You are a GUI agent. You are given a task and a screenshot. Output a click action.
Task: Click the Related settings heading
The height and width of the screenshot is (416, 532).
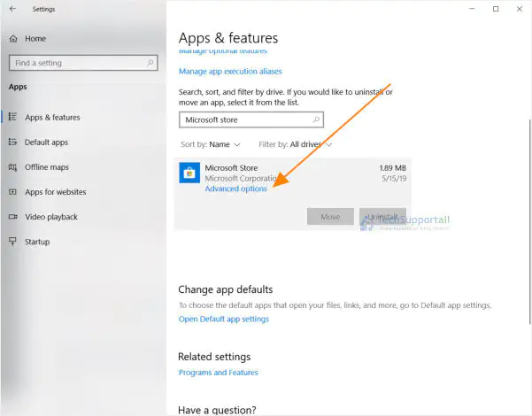click(x=214, y=357)
